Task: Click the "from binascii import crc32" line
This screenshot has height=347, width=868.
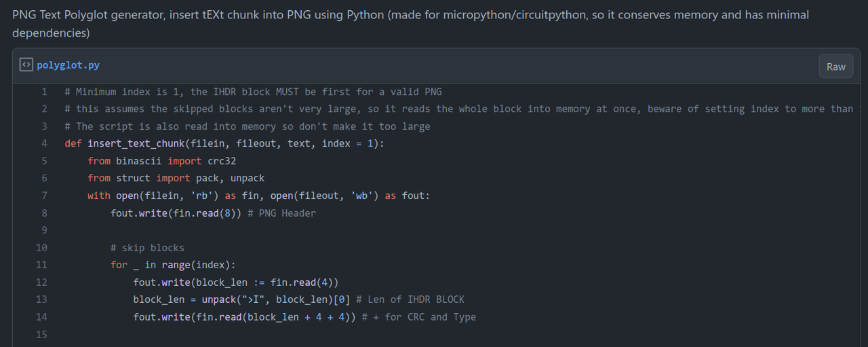Action: (161, 161)
